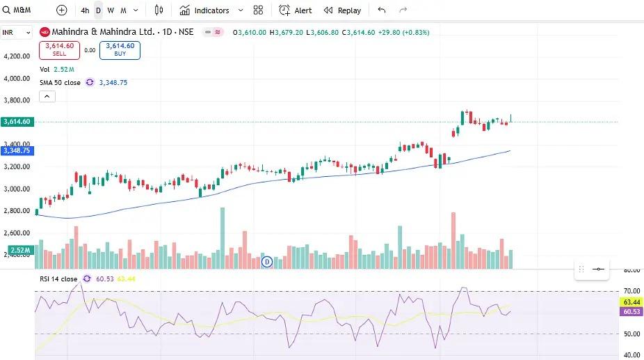Click the 3,614.60 SELL button
Image resolution: width=644 pixels, height=360 pixels.
click(x=60, y=49)
